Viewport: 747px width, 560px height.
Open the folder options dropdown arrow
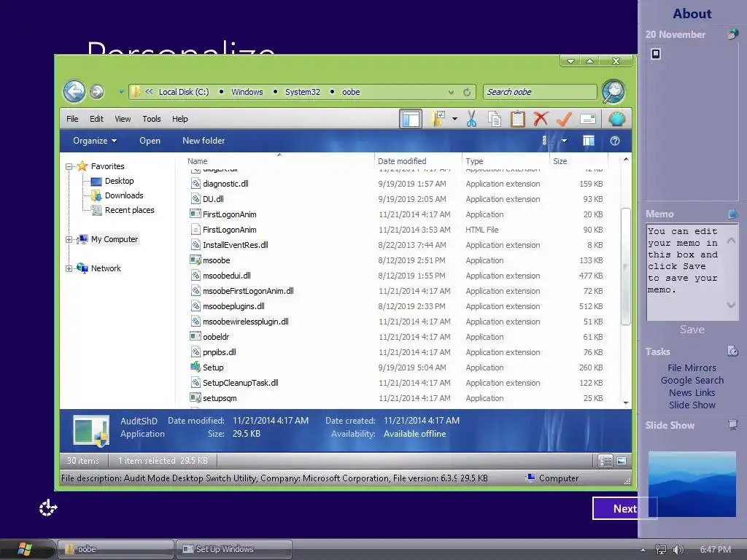pyautogui.click(x=454, y=119)
